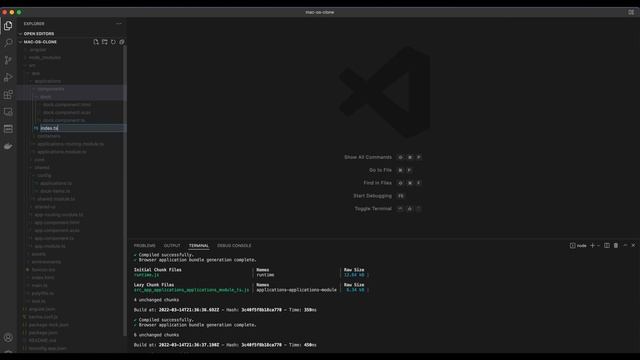Click src_app_applications module js link in terminal
The height and width of the screenshot is (360, 640).
191,290
